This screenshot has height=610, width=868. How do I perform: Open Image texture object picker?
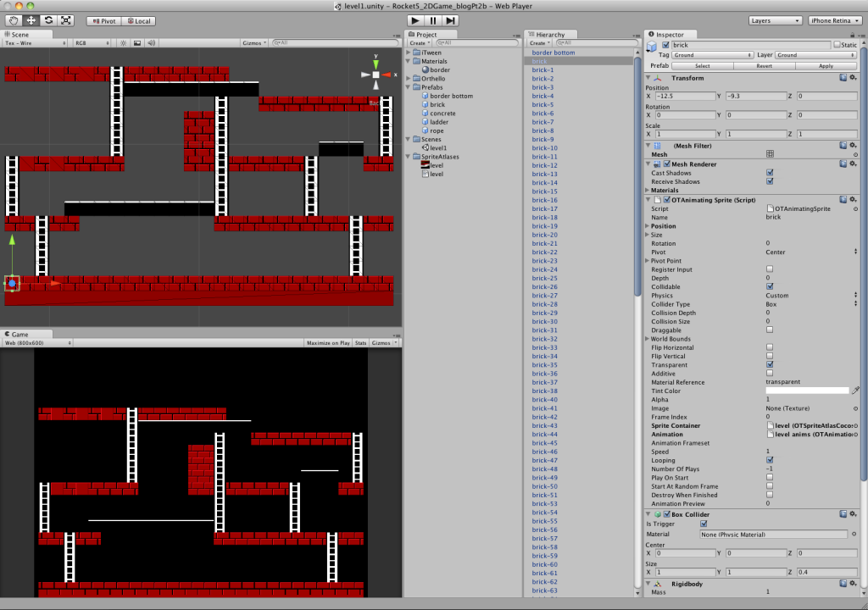coord(856,408)
